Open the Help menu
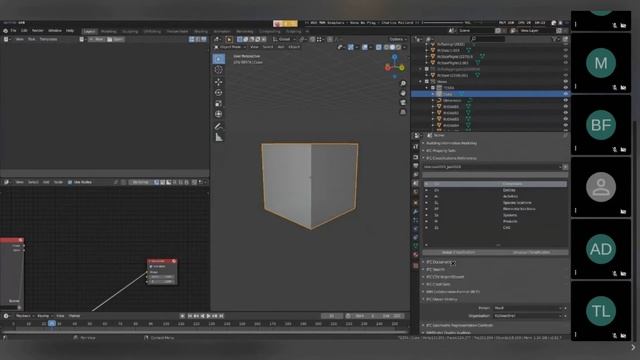Viewport: 640px width, 360px height. (x=70, y=31)
